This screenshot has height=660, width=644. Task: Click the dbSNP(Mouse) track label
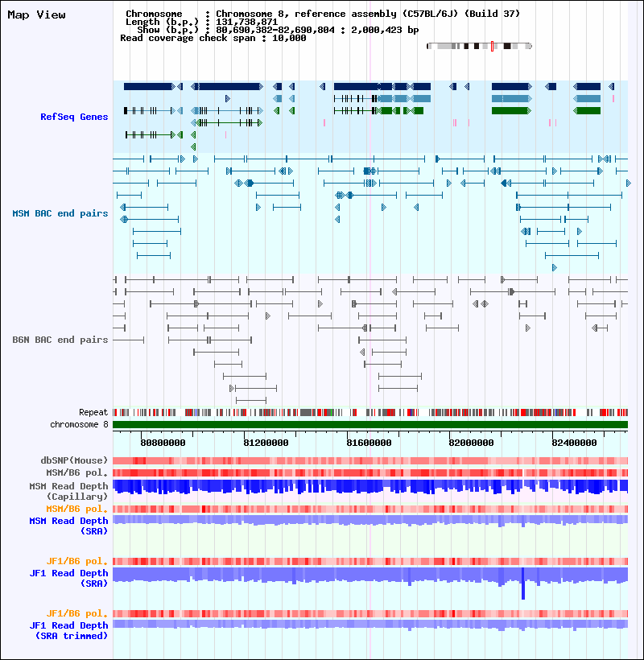[x=74, y=460]
